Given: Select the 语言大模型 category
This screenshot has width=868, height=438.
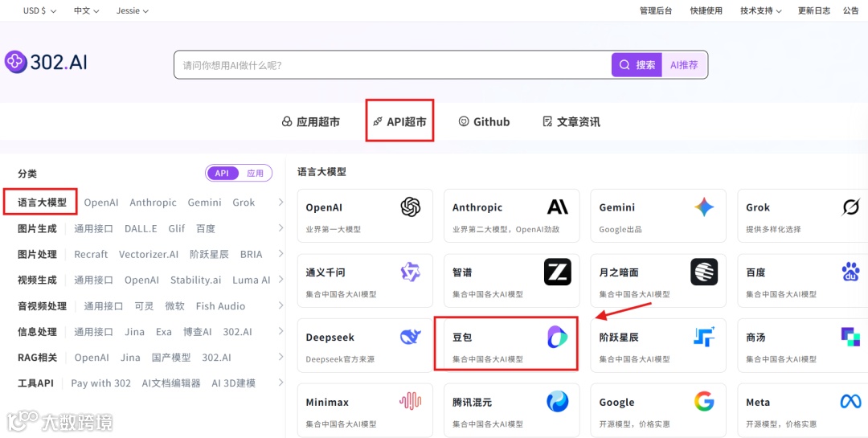Looking at the screenshot, I should click(42, 202).
